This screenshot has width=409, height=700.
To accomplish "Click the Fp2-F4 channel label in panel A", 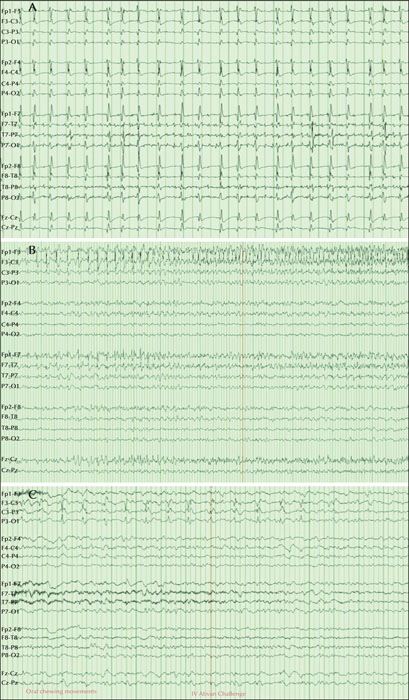I will tap(11, 62).
